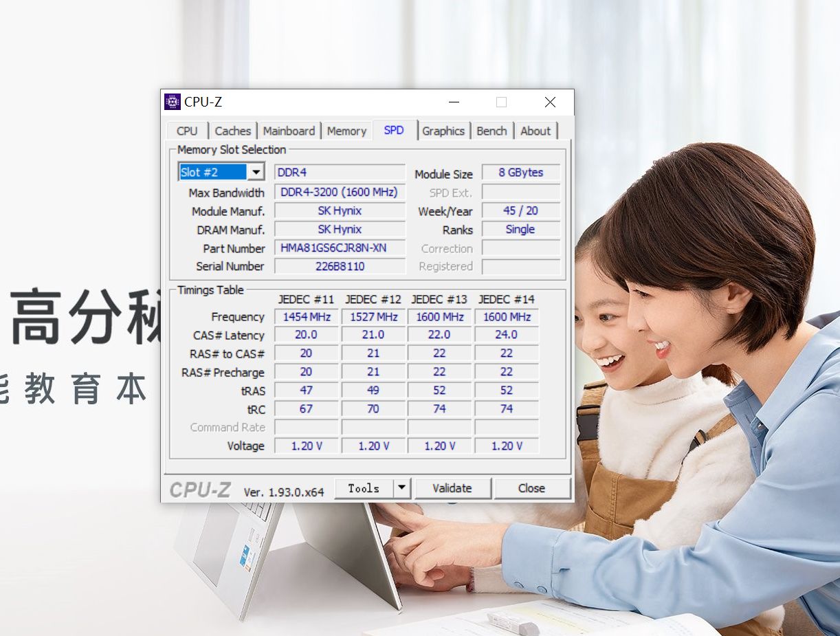This screenshot has width=840, height=636.
Task: Click the JEDEC #13 1600 MHz frequency cell
Action: tap(440, 317)
